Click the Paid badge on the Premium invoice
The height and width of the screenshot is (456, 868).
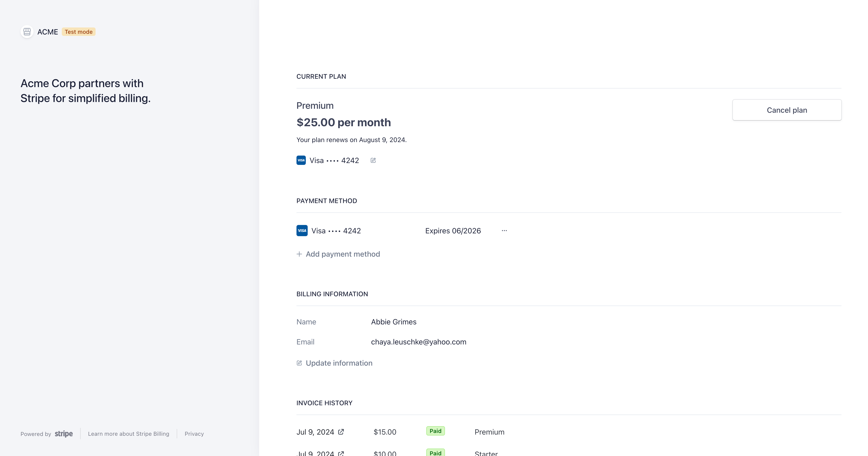tap(435, 431)
